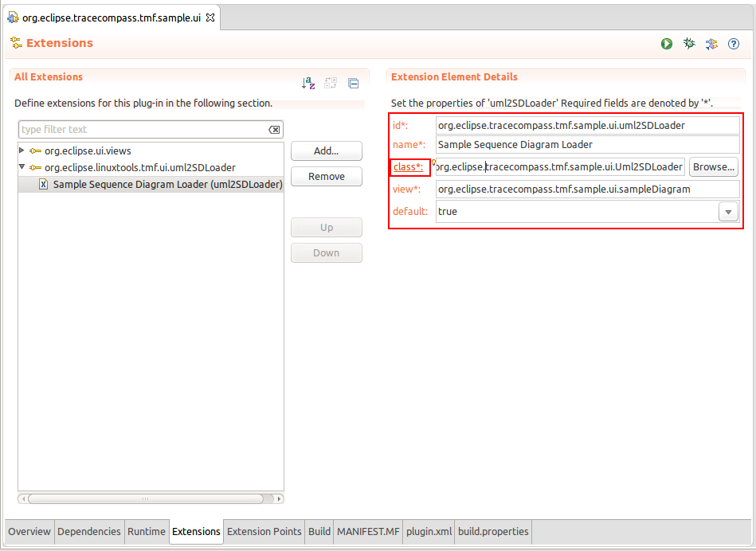This screenshot has height=551, width=756.
Task: Click the Browse... button for class
Action: 713,167
